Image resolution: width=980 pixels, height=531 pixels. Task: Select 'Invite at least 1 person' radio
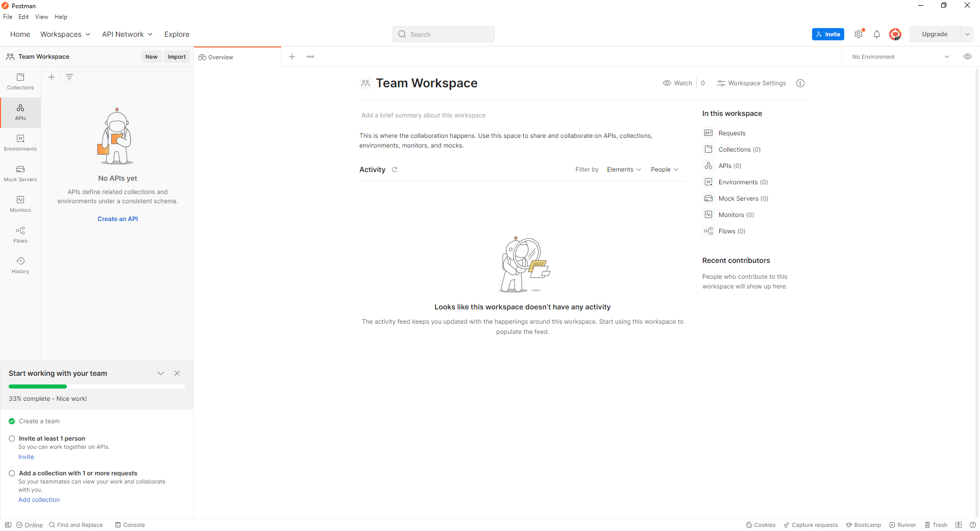coord(12,439)
